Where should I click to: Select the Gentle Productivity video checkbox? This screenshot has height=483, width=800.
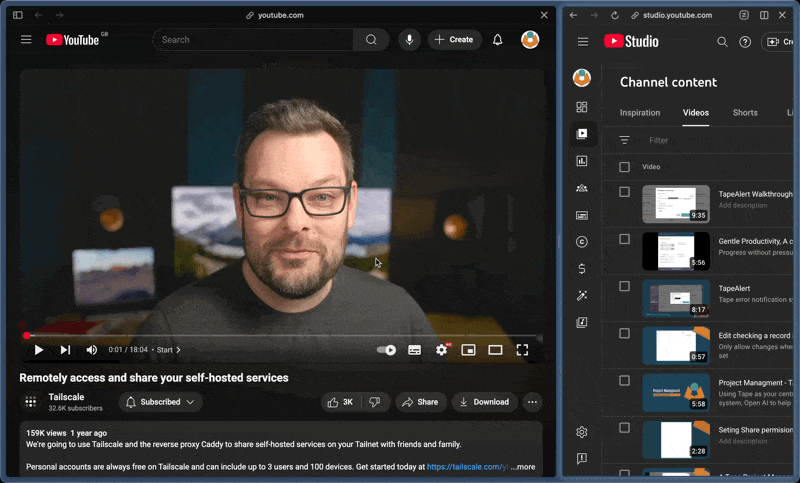coord(624,239)
